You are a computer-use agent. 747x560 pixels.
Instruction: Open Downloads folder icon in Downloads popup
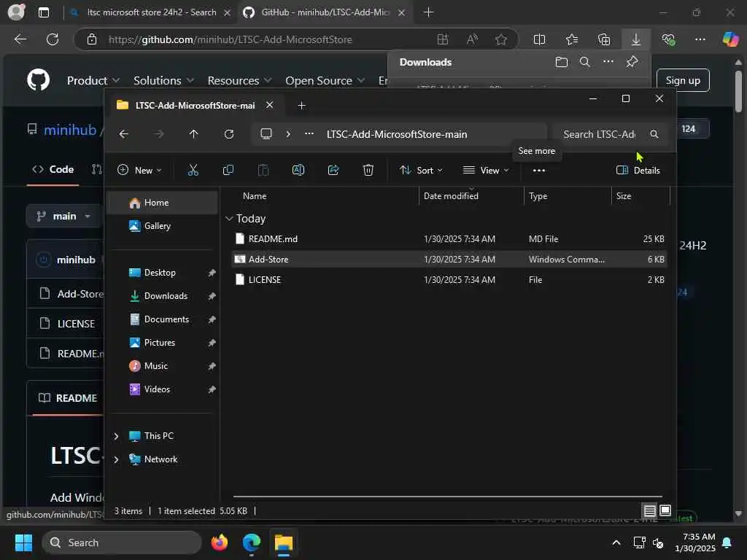pyautogui.click(x=562, y=62)
